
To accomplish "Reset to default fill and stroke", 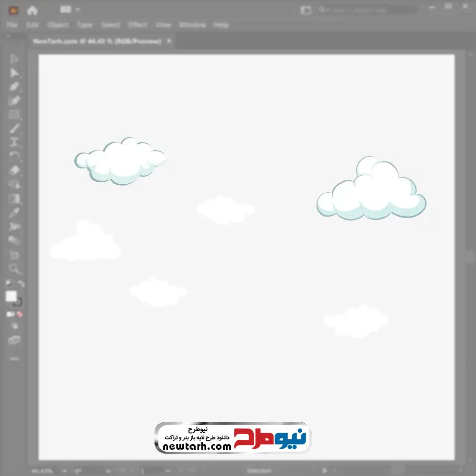I will [x=8, y=284].
